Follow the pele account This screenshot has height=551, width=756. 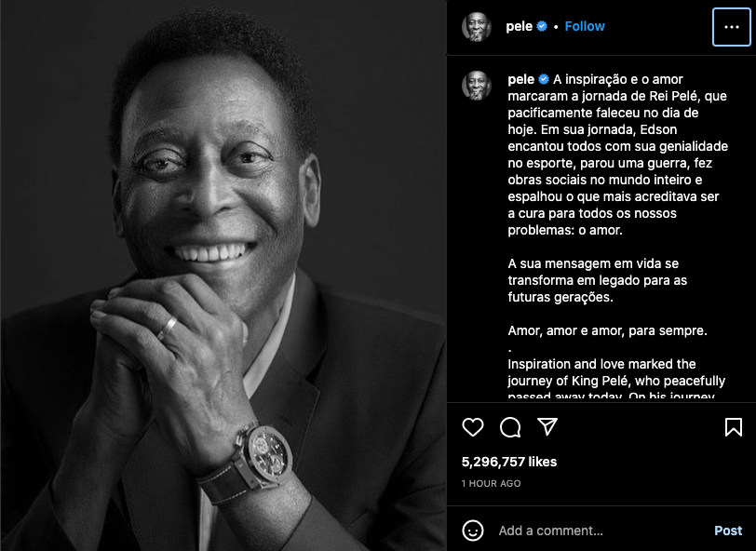585,26
